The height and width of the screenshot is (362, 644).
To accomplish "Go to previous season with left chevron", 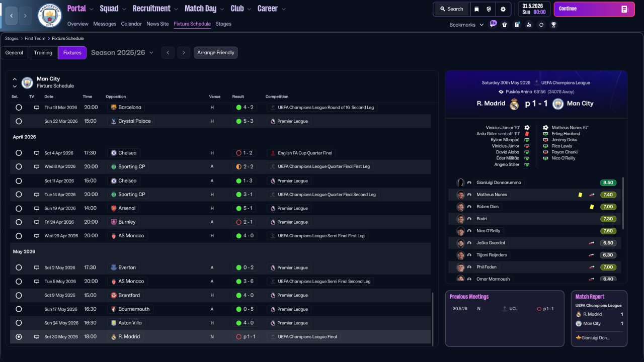I will [x=168, y=53].
